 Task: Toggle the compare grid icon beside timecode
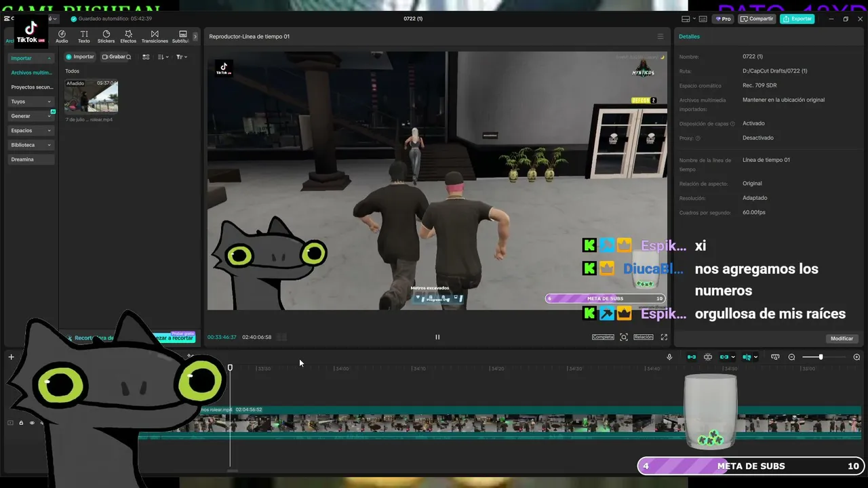click(x=282, y=337)
